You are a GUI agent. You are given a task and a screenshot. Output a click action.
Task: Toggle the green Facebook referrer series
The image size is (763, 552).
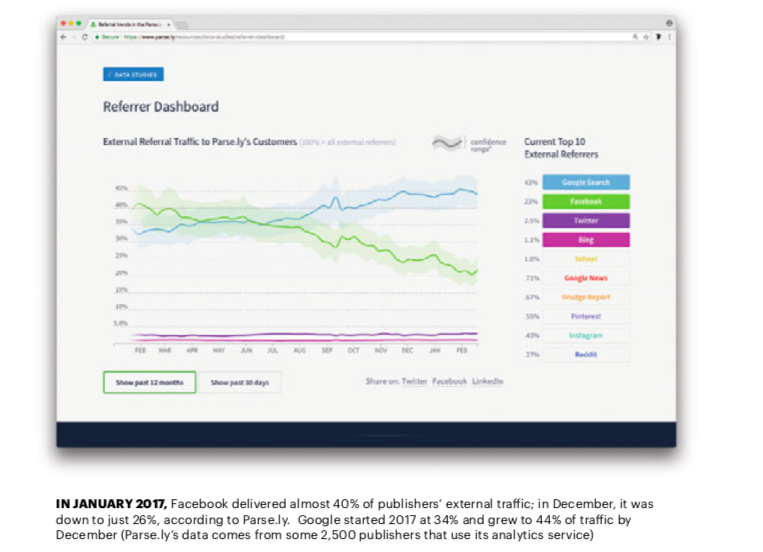[x=586, y=202]
